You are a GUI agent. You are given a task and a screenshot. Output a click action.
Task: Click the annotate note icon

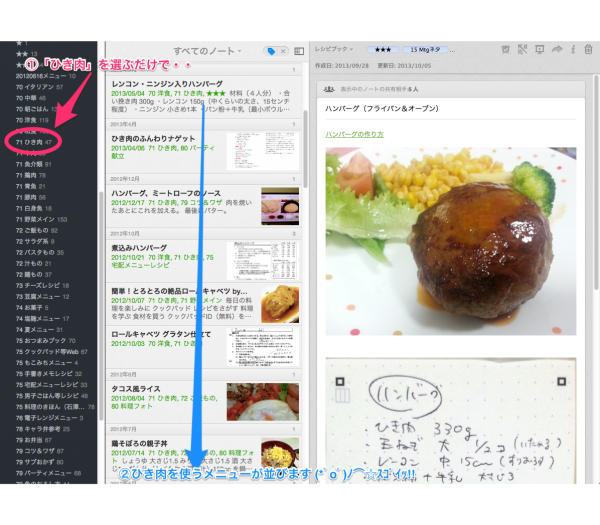(x=522, y=49)
